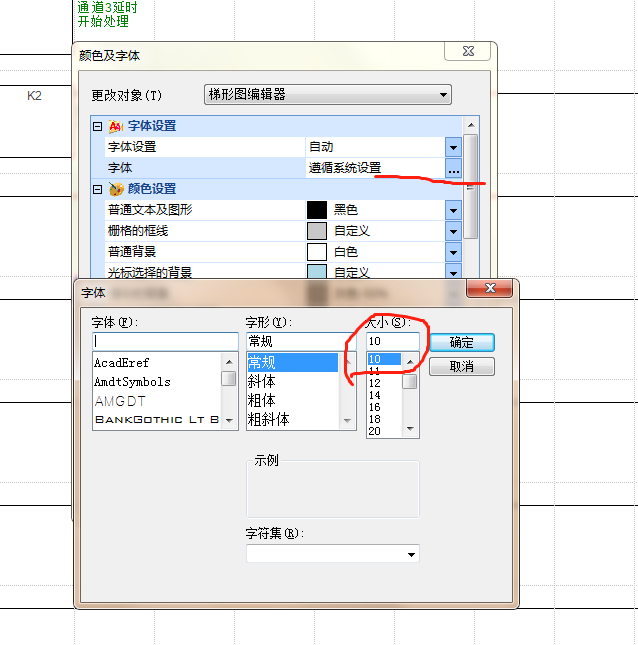Choose 粗体 in the font style list

pyautogui.click(x=262, y=400)
